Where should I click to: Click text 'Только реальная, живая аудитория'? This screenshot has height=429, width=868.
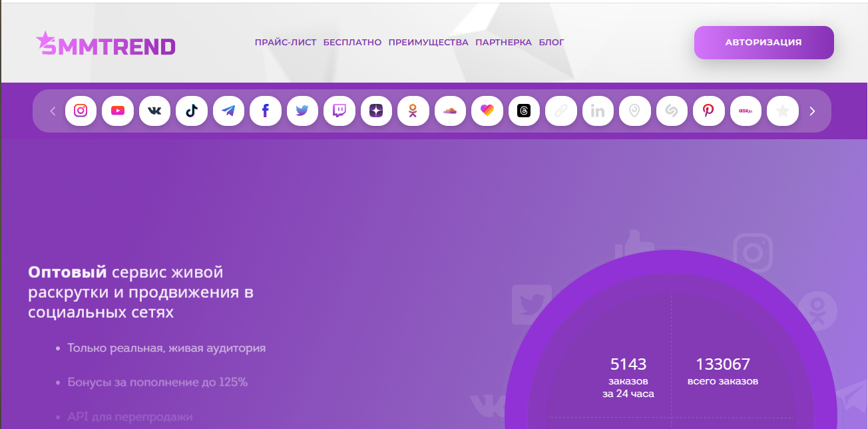[166, 348]
